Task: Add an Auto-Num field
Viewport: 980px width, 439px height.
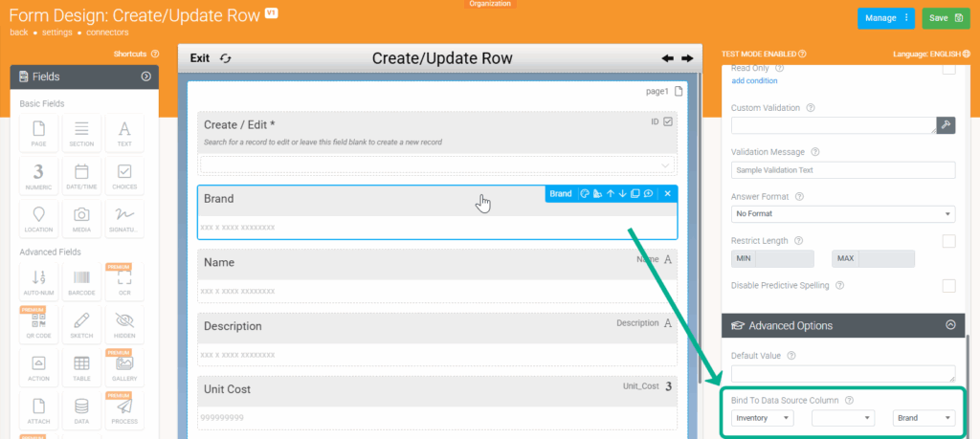Action: pyautogui.click(x=38, y=281)
